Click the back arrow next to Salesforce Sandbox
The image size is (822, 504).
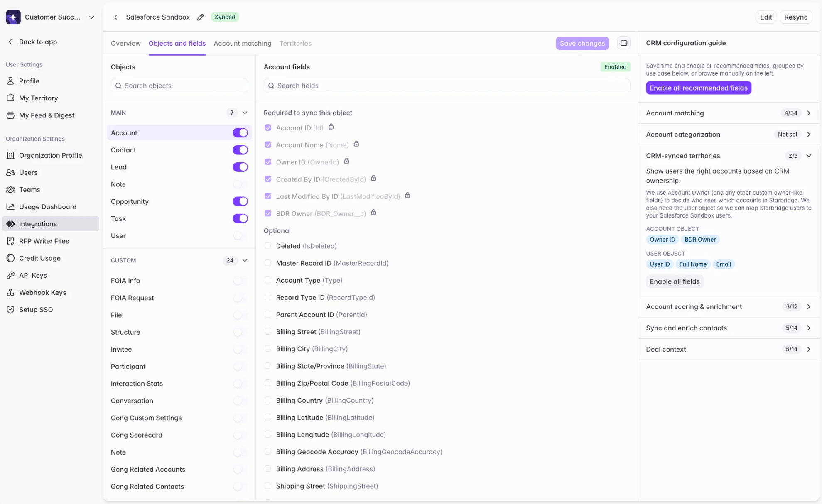pos(115,17)
